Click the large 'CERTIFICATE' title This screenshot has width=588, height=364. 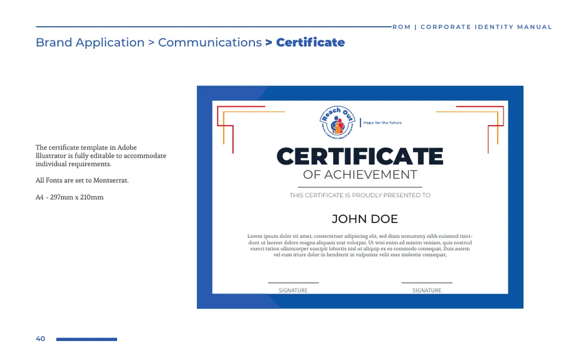(x=360, y=156)
